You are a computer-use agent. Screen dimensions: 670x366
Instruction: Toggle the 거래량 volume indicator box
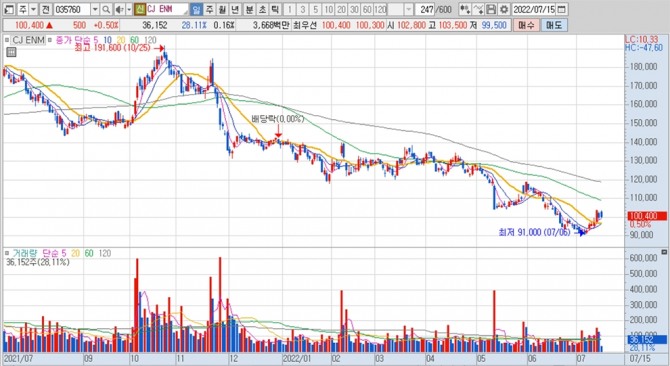coord(7,254)
